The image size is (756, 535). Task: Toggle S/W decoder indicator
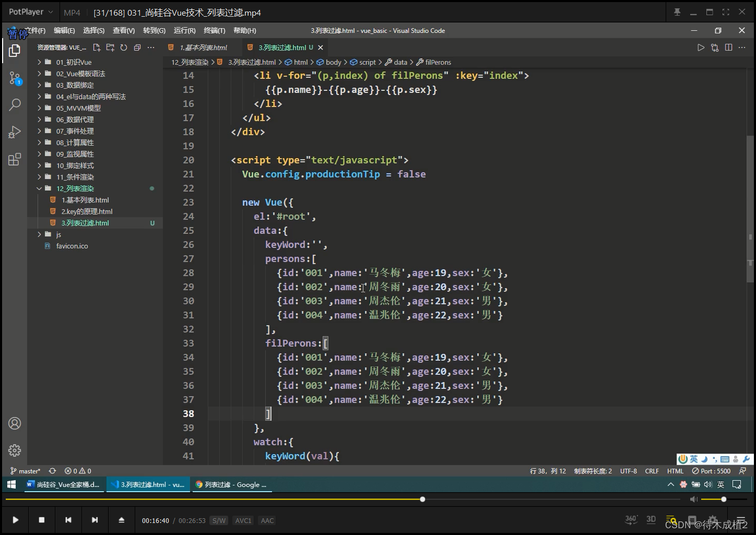[219, 520]
